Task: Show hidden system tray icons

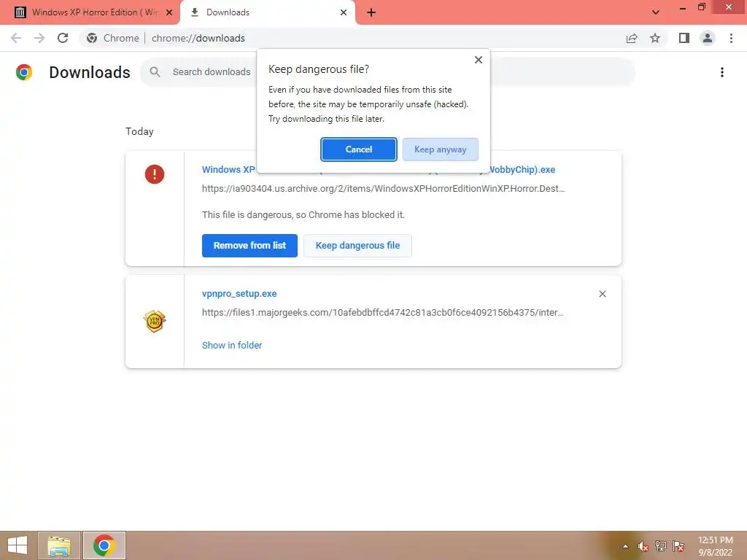Action: click(625, 546)
